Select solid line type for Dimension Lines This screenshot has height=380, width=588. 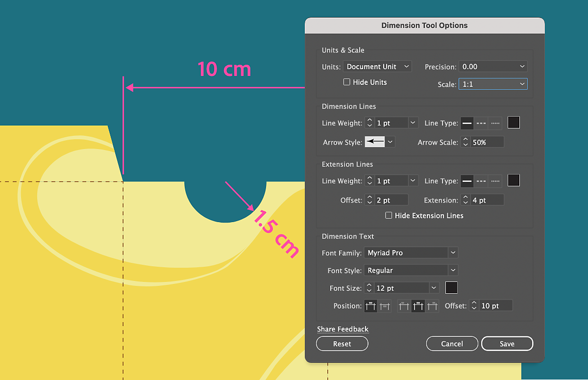[x=467, y=123]
